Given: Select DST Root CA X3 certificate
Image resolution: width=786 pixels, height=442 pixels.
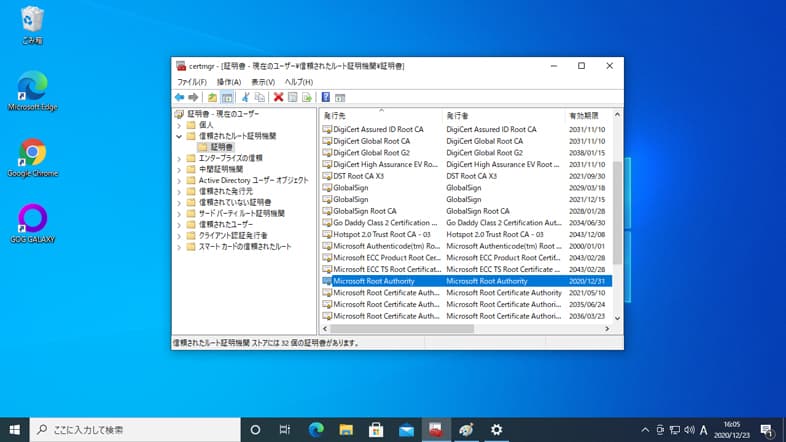Looking at the screenshot, I should (466, 176).
